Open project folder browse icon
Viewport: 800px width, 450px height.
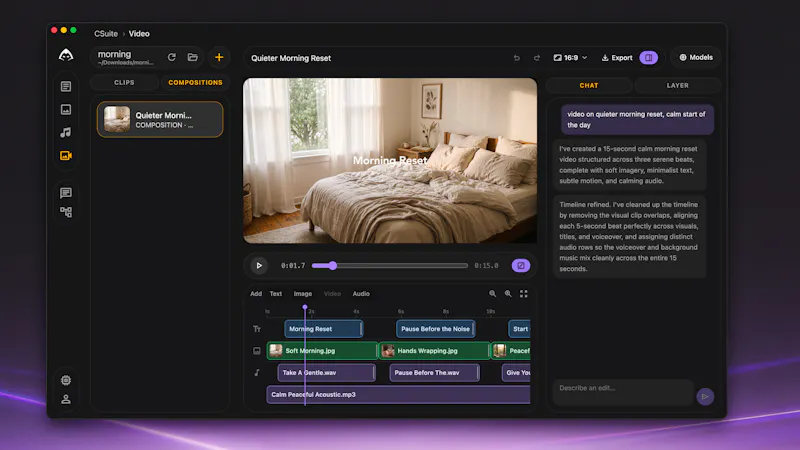point(192,57)
